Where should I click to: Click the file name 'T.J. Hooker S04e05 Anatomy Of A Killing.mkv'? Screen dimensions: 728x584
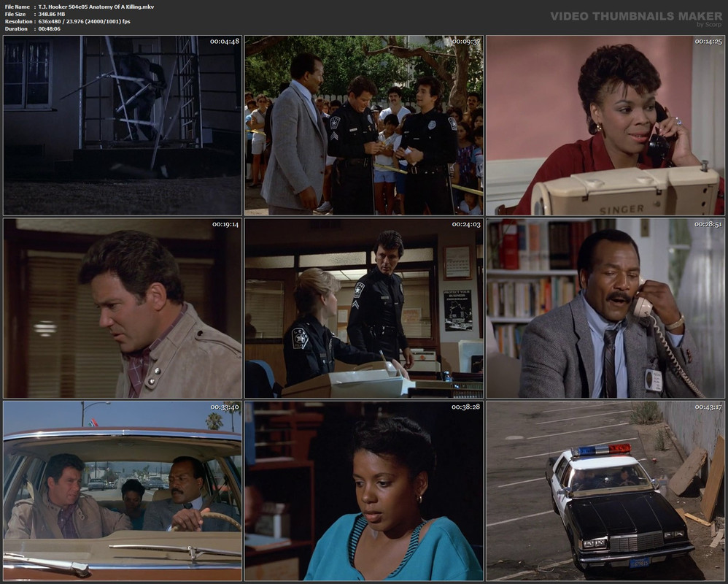[96, 7]
